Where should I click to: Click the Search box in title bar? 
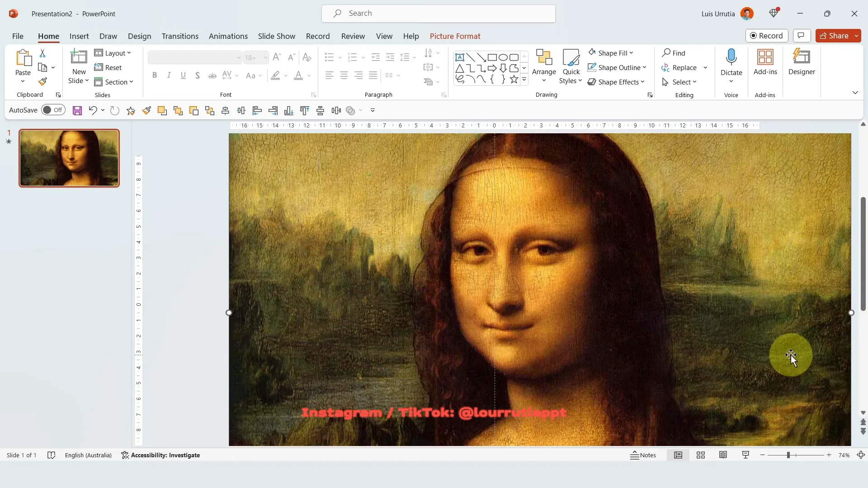click(439, 14)
